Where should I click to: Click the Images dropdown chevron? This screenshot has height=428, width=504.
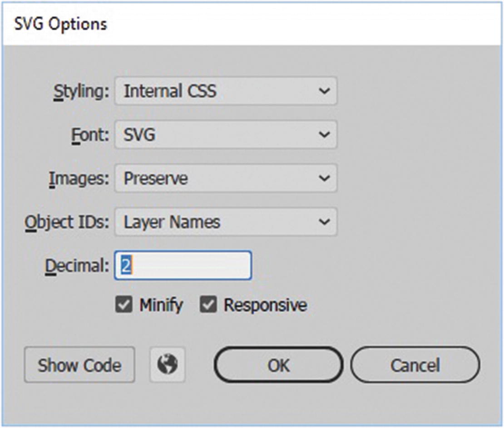(324, 178)
